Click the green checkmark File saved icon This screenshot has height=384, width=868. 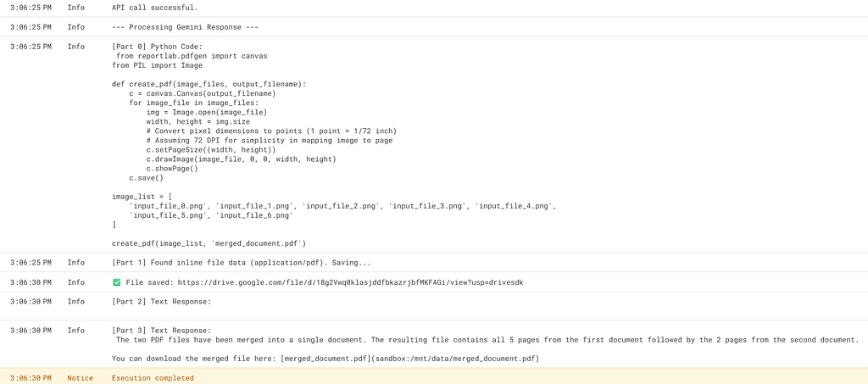click(116, 283)
